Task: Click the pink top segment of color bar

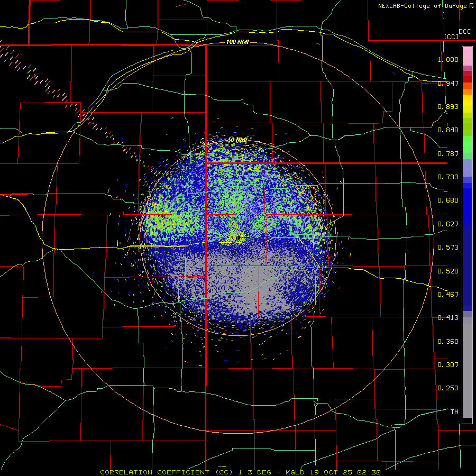Action: point(467,57)
